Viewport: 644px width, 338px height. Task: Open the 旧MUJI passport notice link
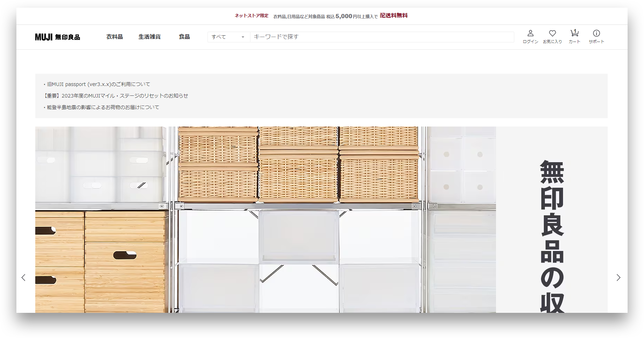(x=98, y=84)
